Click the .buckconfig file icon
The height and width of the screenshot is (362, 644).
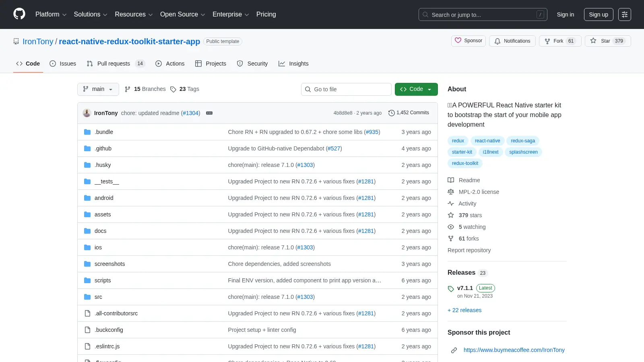tap(87, 330)
